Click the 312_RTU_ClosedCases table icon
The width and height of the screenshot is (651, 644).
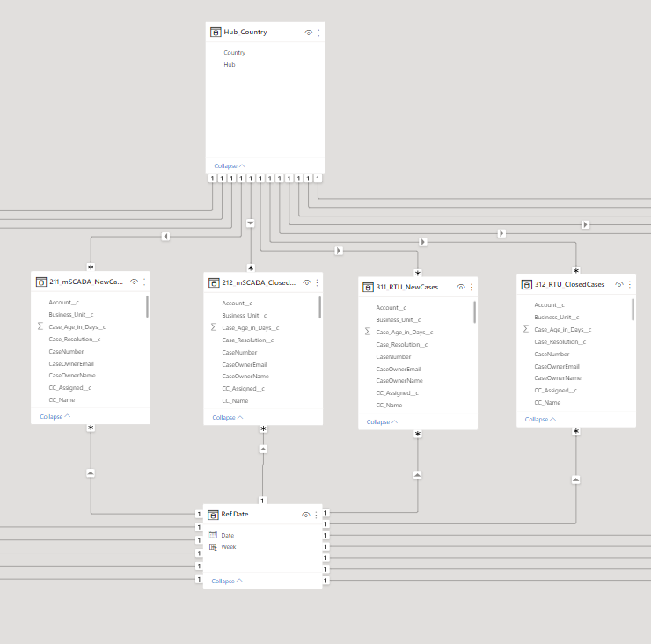[526, 284]
